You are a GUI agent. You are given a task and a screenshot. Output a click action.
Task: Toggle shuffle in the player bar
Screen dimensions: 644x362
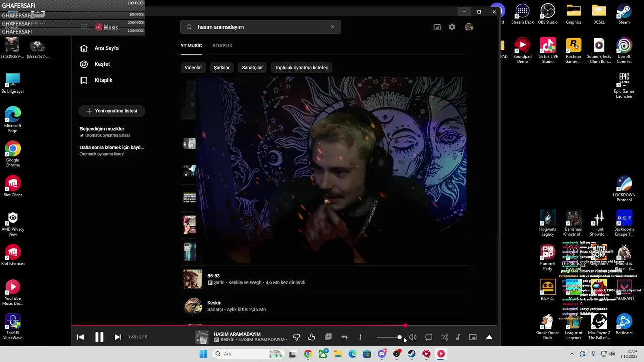[x=445, y=337]
